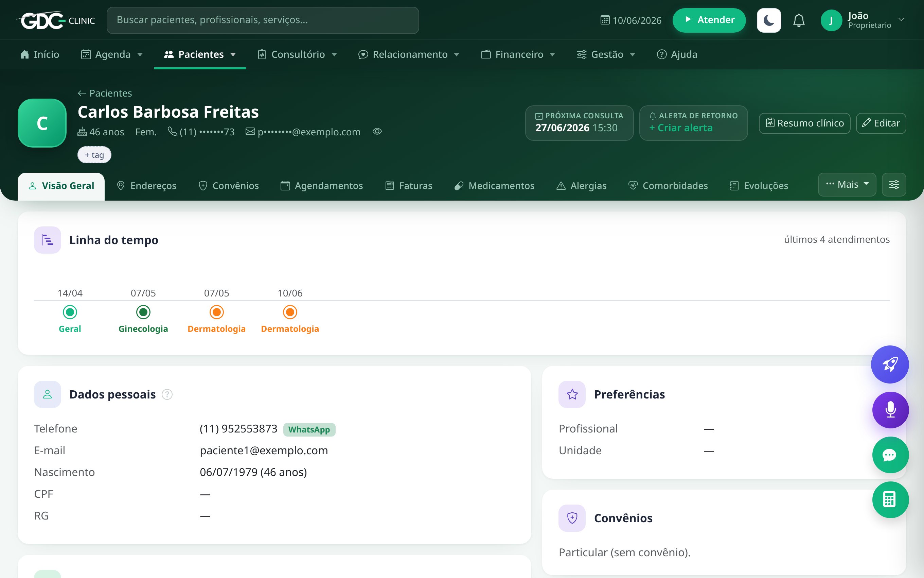
Task: Open the Agenda dropdown menu
Action: pos(112,54)
